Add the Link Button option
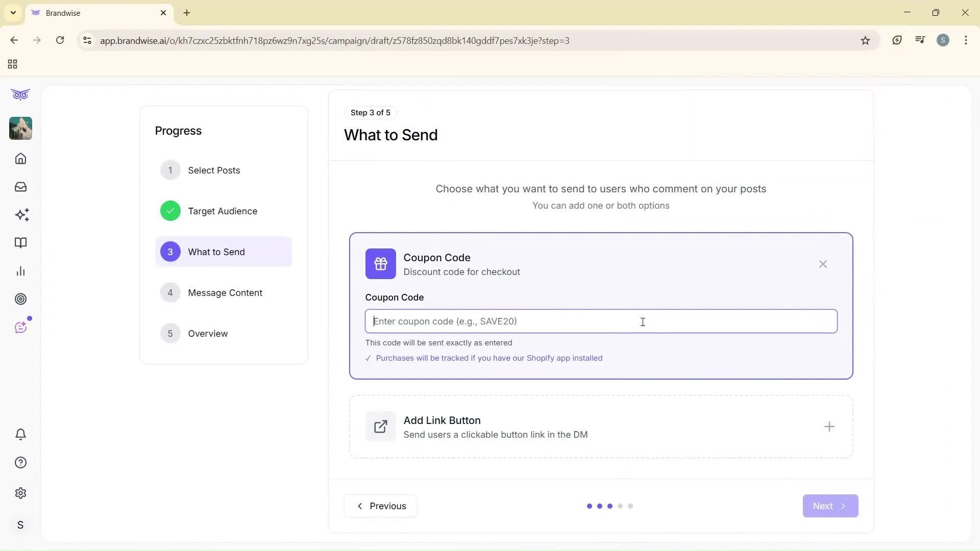Image resolution: width=980 pixels, height=551 pixels. (829, 427)
